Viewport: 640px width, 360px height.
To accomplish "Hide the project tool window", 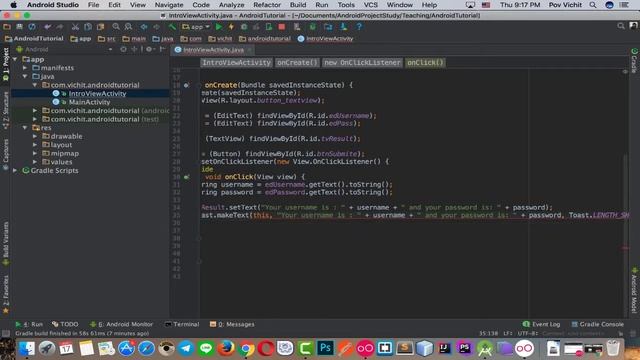I will (162, 49).
